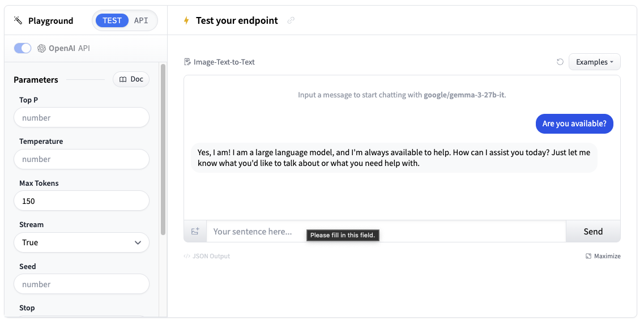Toggle the OpenAI API switch

[x=23, y=49]
